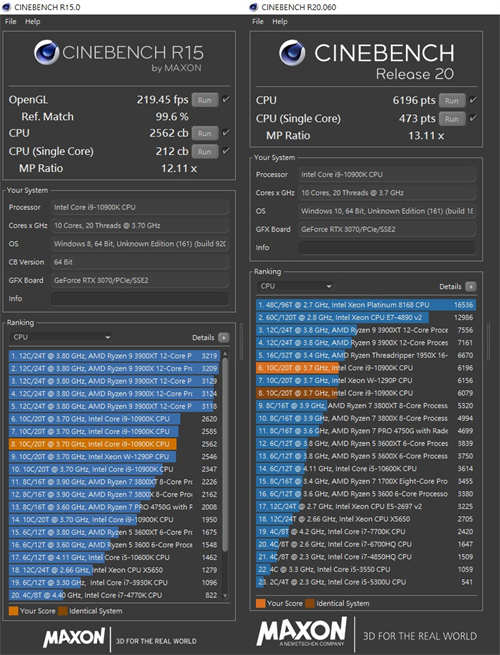Screen dimensions: 500x655
Task: Click the R15 ranking list scrollbar
Action: coord(226,453)
